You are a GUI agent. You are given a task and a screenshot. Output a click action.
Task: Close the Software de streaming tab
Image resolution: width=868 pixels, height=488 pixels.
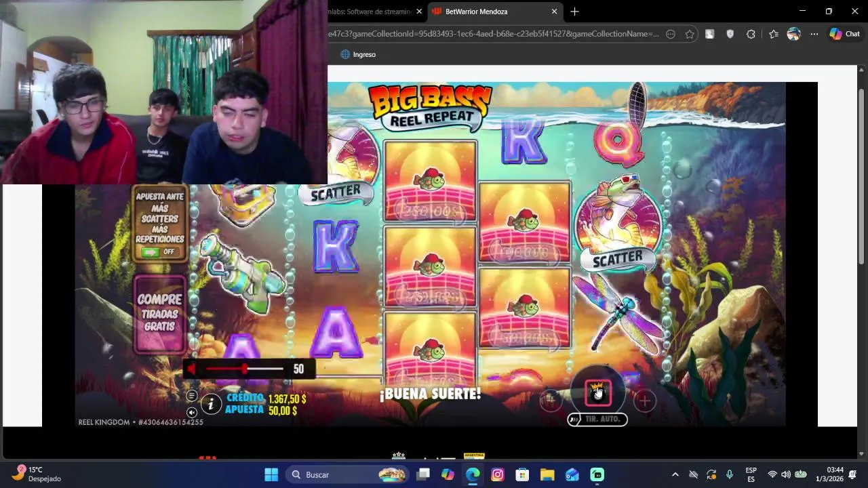(419, 12)
